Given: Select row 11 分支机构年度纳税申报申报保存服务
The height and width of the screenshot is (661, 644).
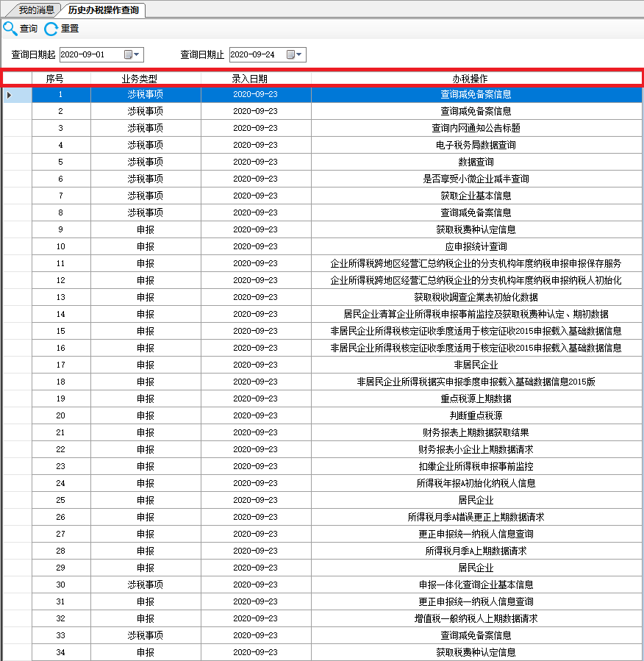Looking at the screenshot, I should click(476, 263).
